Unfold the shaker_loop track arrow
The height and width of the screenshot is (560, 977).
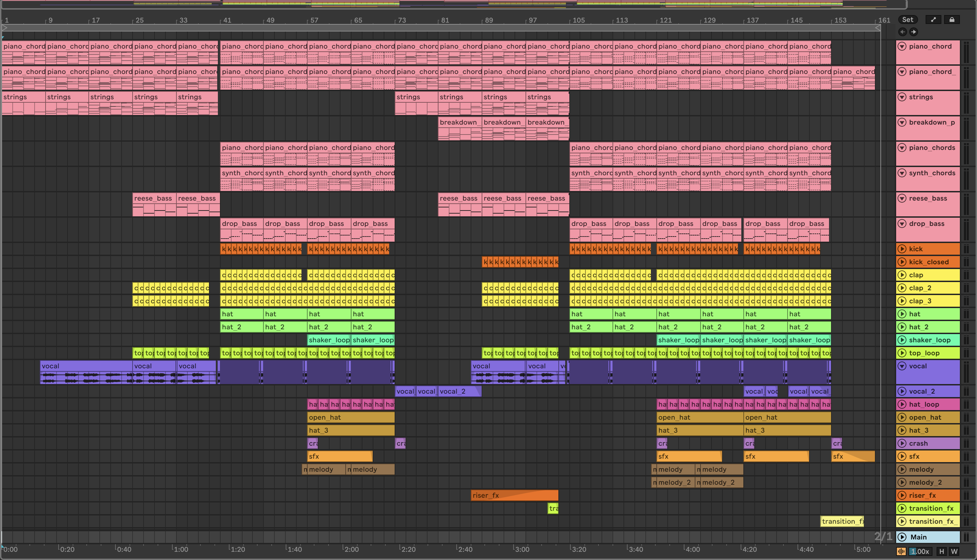pyautogui.click(x=902, y=340)
